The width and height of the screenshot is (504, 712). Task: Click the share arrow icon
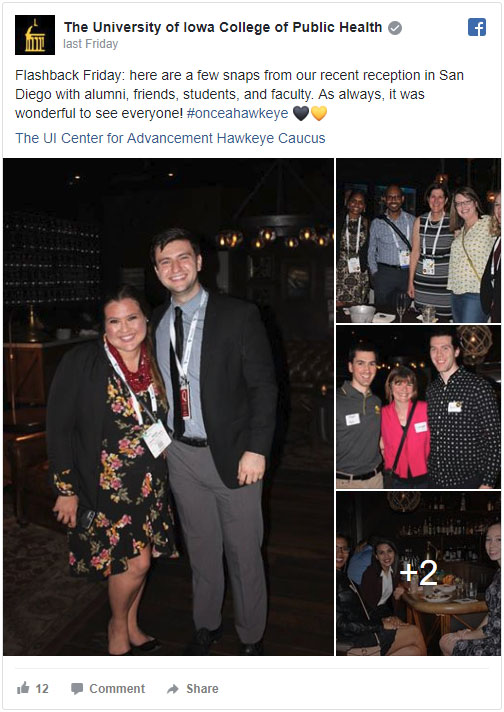(x=173, y=689)
